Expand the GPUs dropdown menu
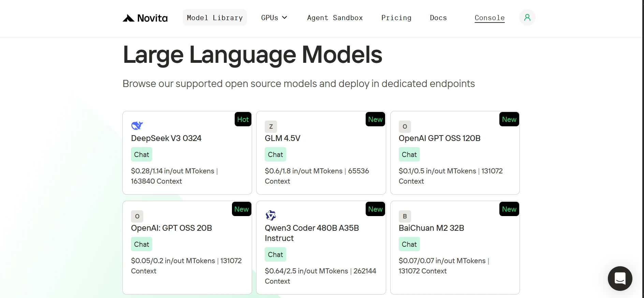 (274, 18)
